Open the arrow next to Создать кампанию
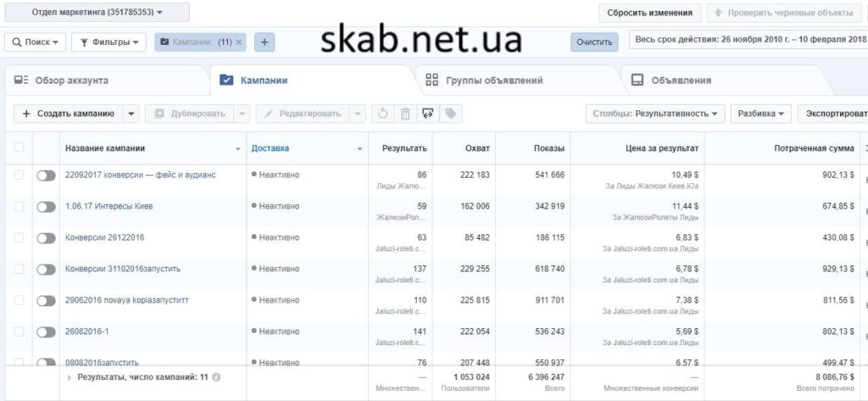Image resolution: width=868 pixels, height=401 pixels. 131,114
